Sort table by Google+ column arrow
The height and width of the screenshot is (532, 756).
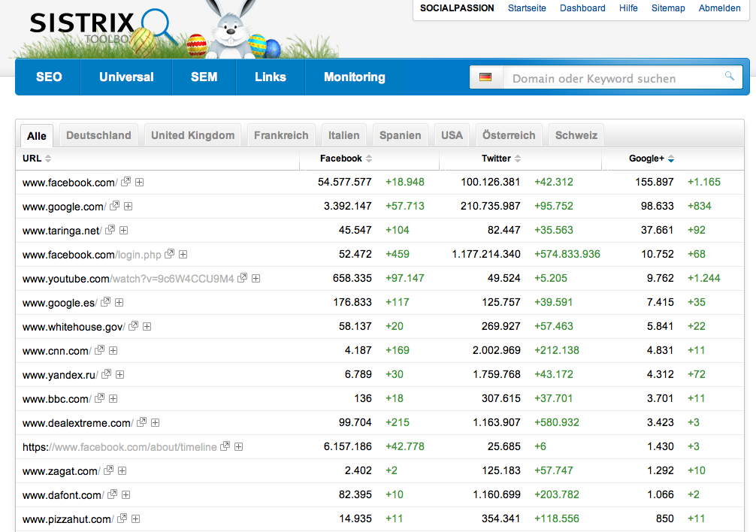pyautogui.click(x=671, y=159)
